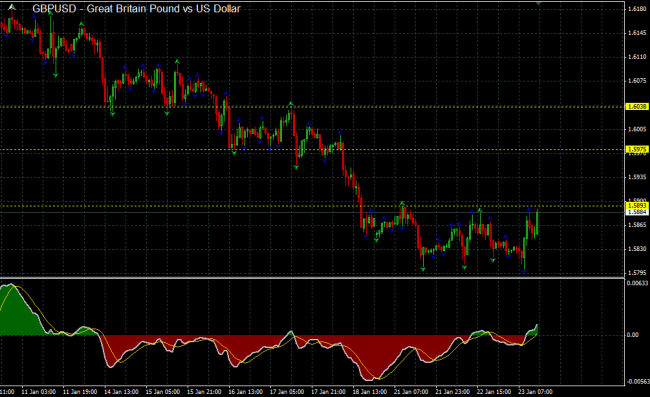Click the 22 Jan 15:00 time label

pyautogui.click(x=494, y=392)
